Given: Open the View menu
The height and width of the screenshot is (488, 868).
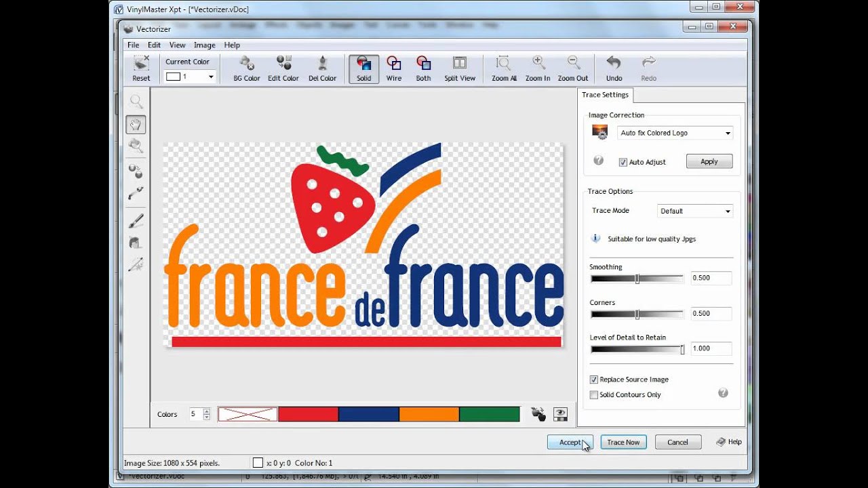Looking at the screenshot, I should (177, 45).
